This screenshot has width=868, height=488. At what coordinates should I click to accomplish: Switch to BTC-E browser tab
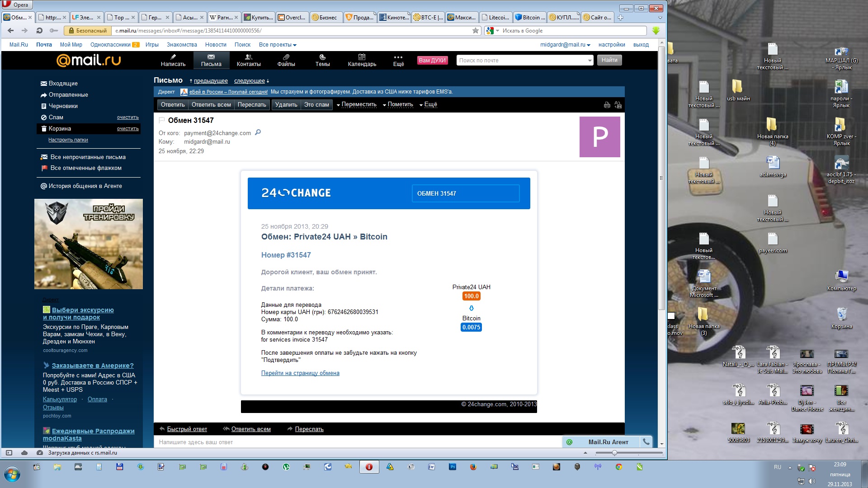click(x=428, y=18)
